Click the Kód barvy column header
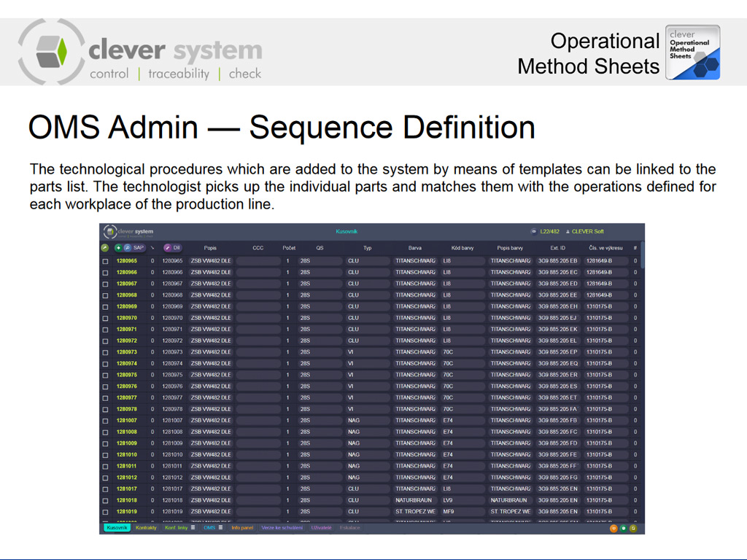Image resolution: width=747 pixels, height=560 pixels. [x=462, y=248]
